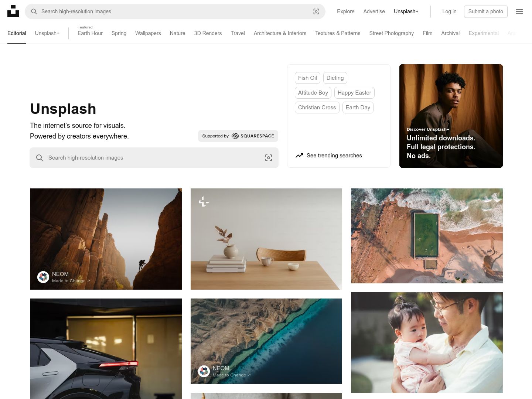Open visual search in top search bar
The image size is (532, 399).
click(316, 11)
